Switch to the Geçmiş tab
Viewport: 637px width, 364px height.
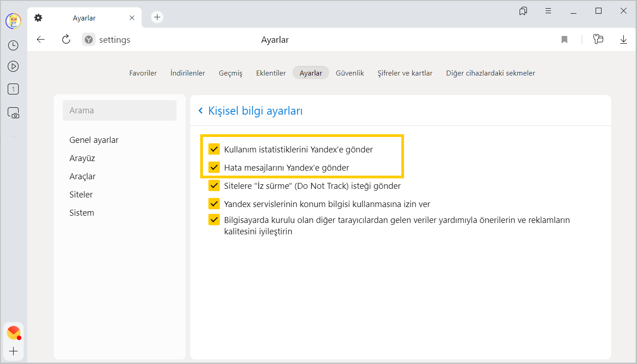pos(231,73)
